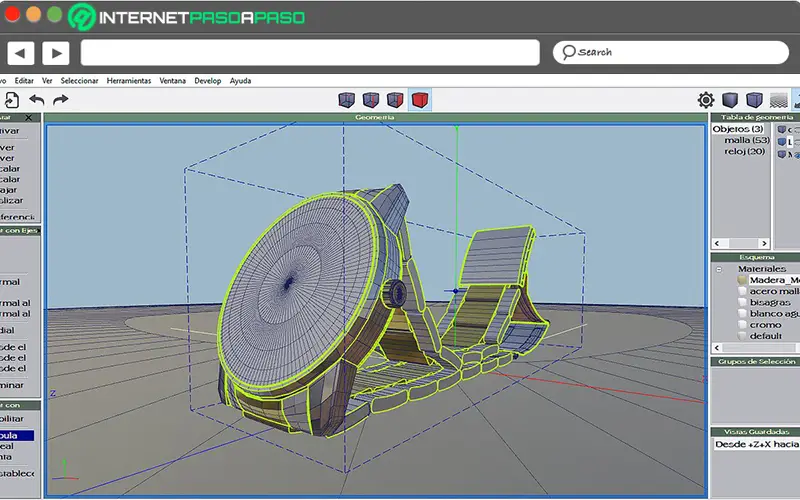This screenshot has width=800, height=500.
Task: Click browser back arrow button
Action: (x=21, y=53)
